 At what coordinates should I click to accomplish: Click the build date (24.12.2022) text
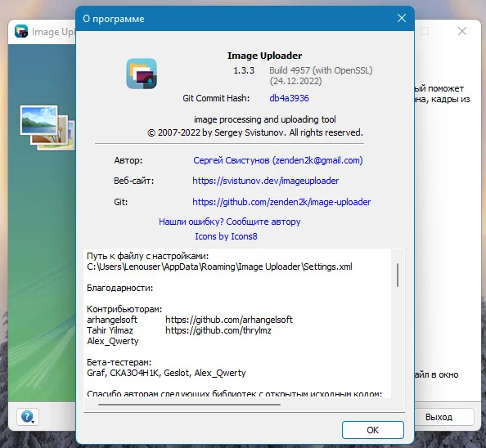coord(295,81)
